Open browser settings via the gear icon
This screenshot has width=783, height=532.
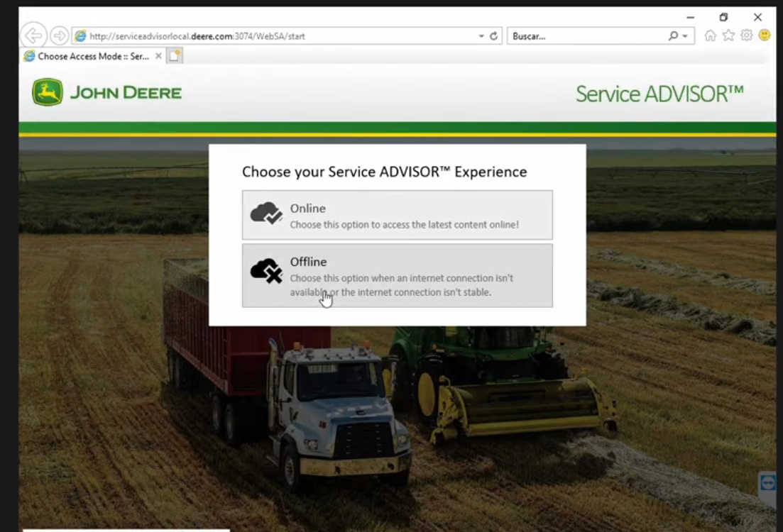(x=747, y=35)
